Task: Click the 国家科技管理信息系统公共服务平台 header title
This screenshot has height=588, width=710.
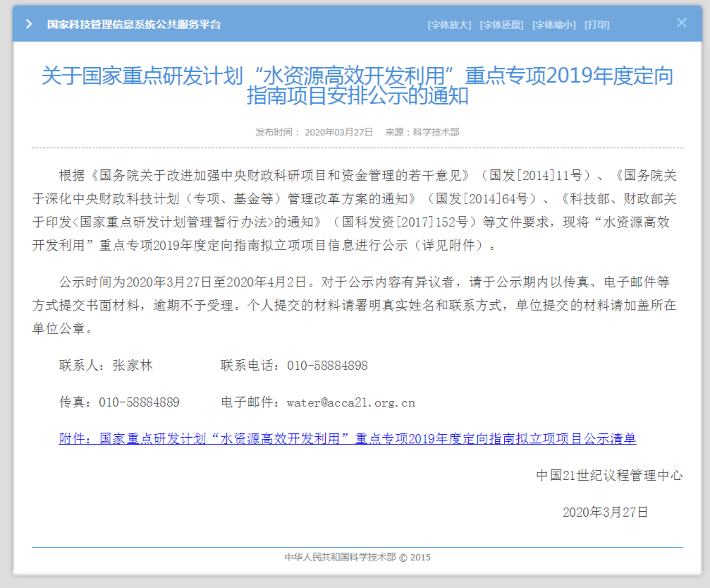Action: pos(134,25)
